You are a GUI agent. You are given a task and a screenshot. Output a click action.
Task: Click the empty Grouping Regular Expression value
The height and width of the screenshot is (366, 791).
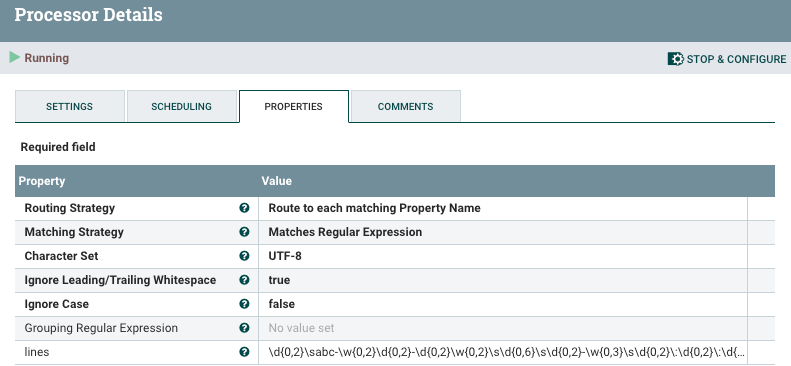click(x=502, y=328)
